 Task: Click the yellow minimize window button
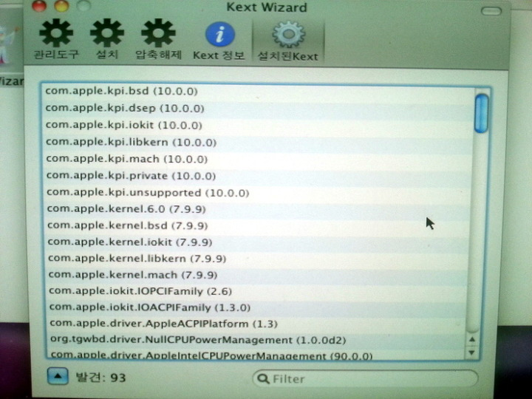[62, 6]
